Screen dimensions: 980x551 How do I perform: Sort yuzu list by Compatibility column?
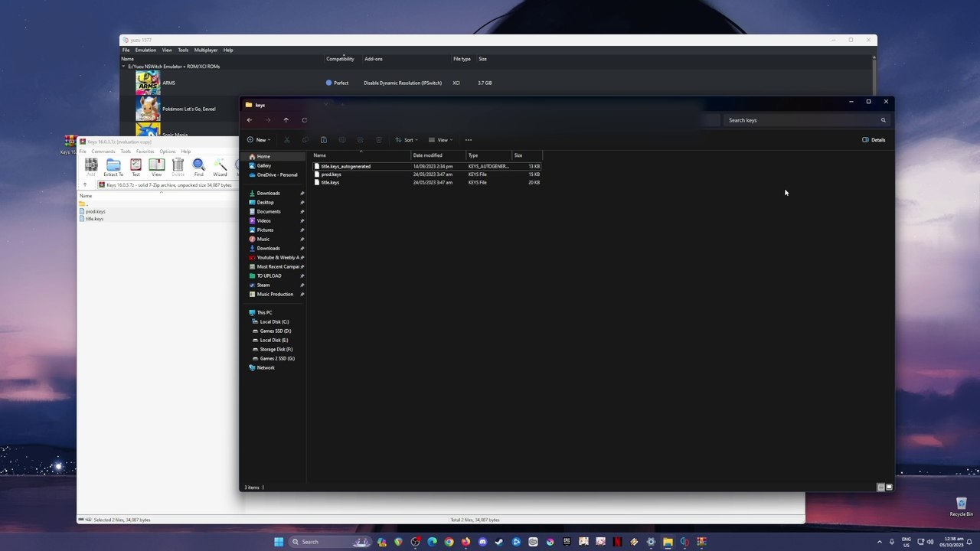(x=340, y=59)
